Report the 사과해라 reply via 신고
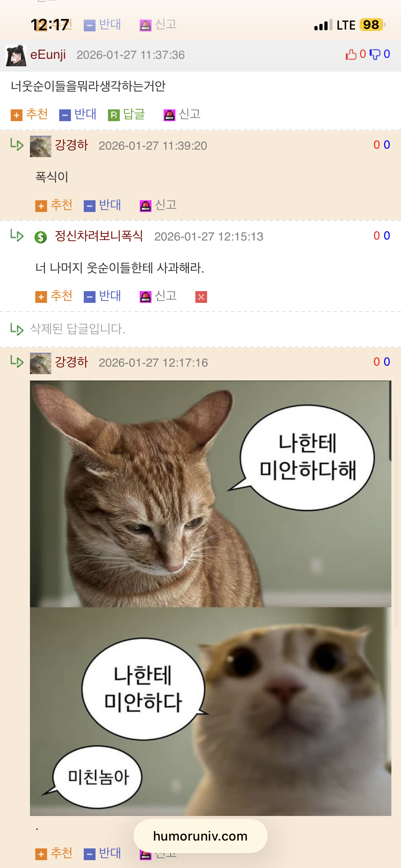Image resolution: width=401 pixels, height=868 pixels. 158,296
